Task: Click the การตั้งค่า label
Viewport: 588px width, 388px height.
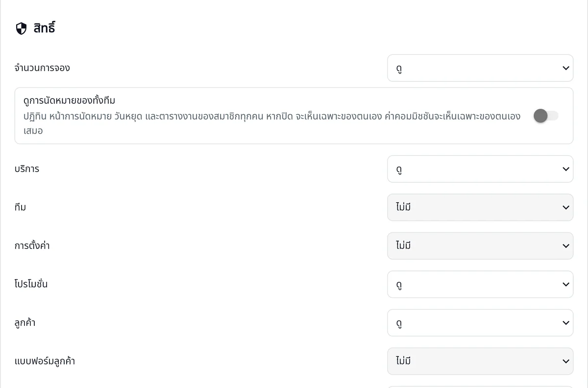Action: pos(32,245)
